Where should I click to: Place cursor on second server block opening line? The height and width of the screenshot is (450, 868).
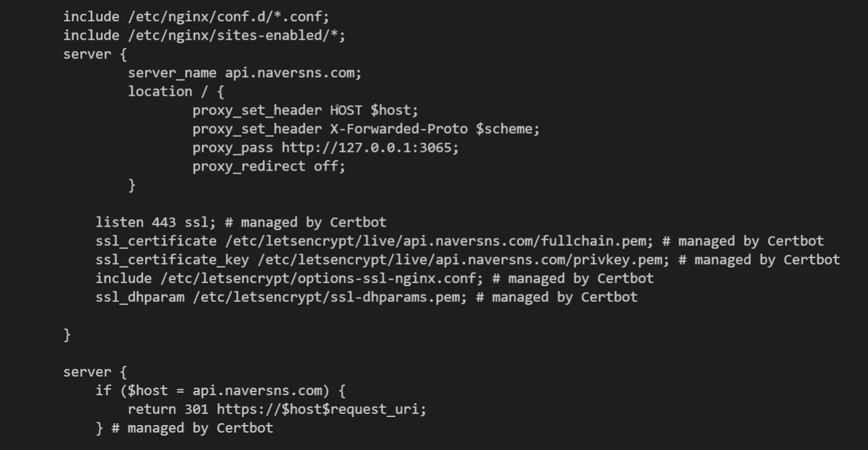[x=95, y=372]
